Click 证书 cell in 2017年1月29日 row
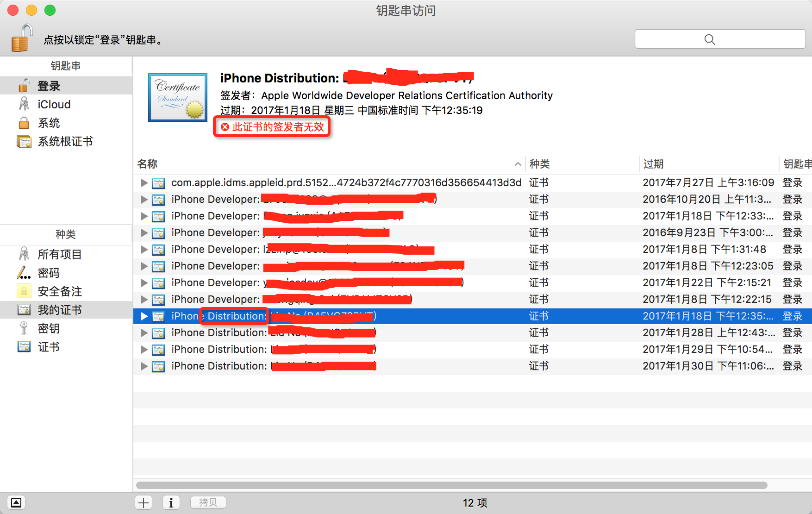This screenshot has height=514, width=812. (x=539, y=349)
